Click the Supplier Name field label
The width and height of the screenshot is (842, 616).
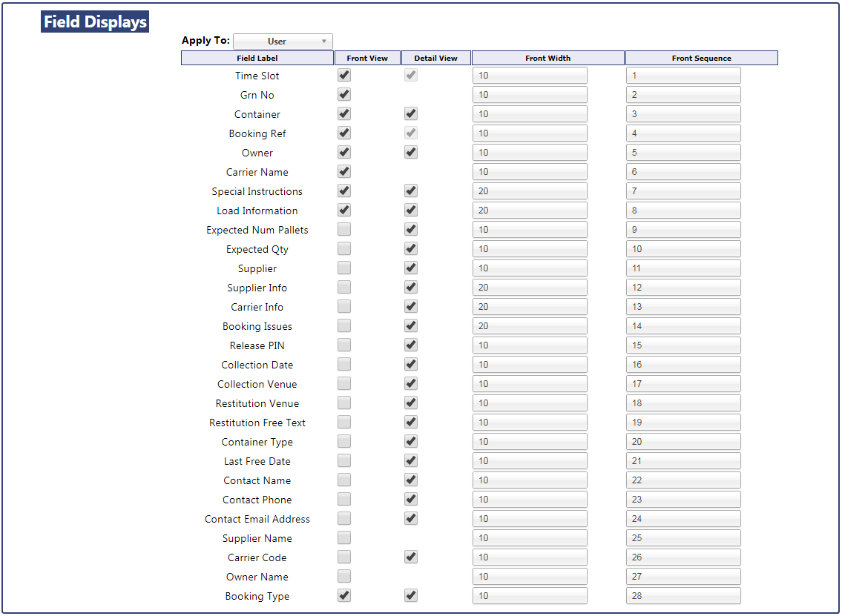(257, 538)
